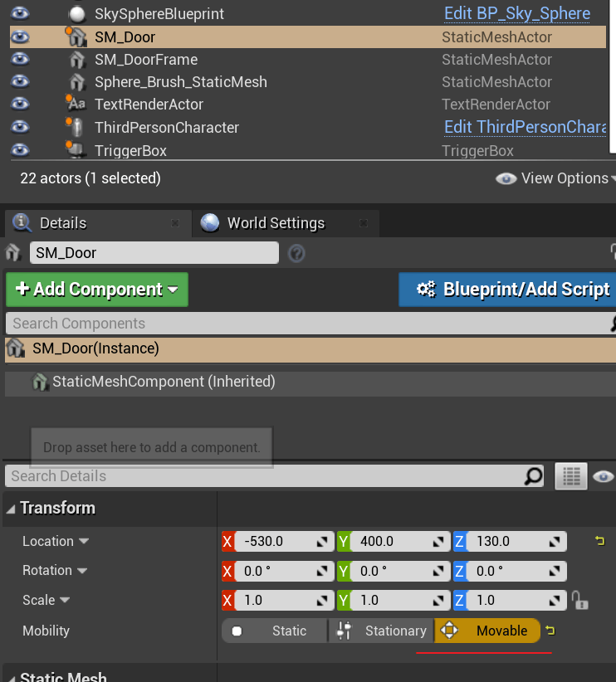Hide the Sphere_Brush_StaticMesh actor

20,82
